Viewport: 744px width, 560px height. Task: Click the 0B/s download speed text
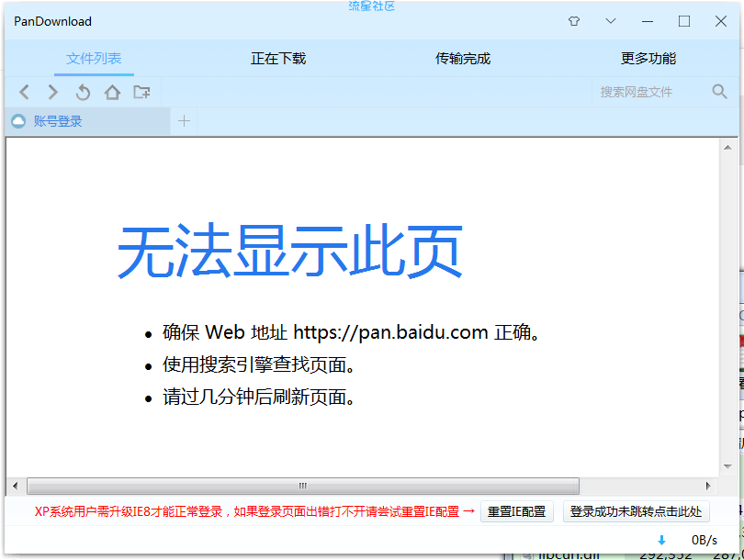tap(705, 540)
